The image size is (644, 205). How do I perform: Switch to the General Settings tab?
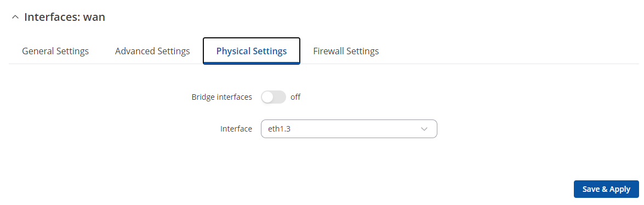coord(55,51)
